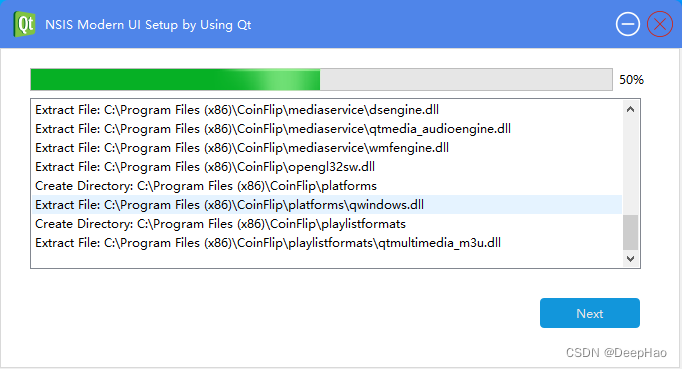
Task: Click the Next button
Action: (590, 313)
